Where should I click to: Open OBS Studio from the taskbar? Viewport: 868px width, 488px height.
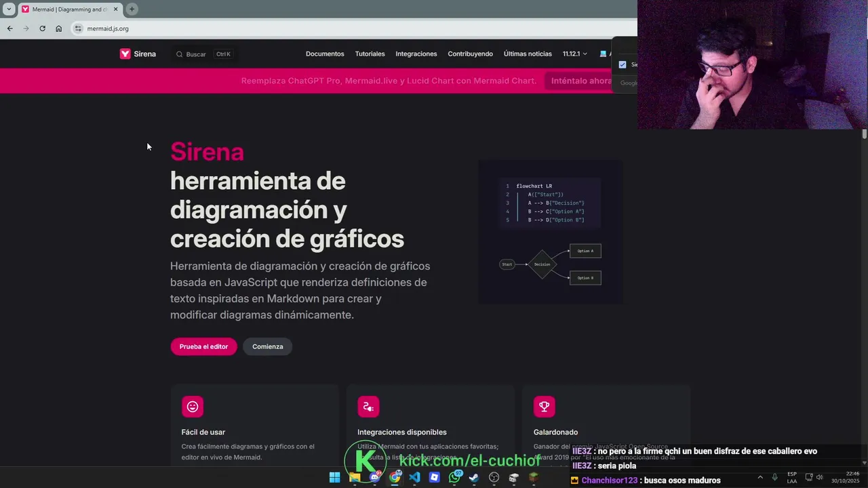pos(494,477)
